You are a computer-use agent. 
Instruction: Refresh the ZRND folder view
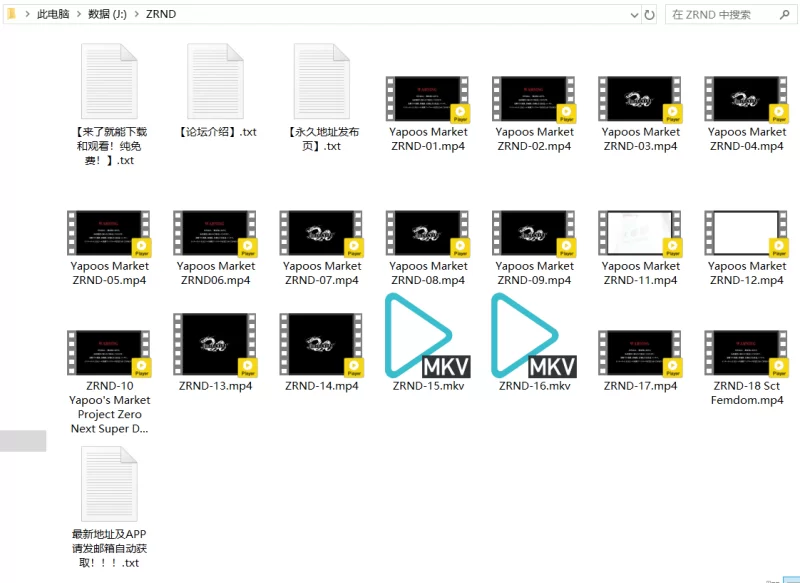[x=649, y=15]
